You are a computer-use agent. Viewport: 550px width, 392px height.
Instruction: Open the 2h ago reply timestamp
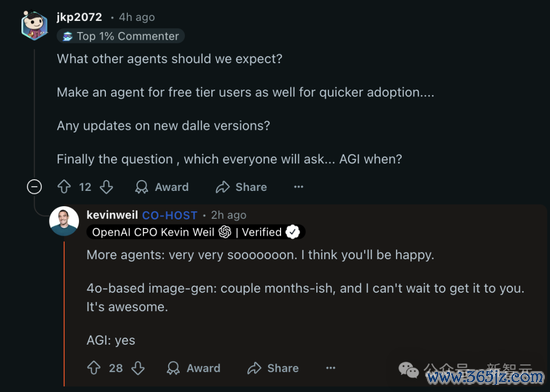229,215
